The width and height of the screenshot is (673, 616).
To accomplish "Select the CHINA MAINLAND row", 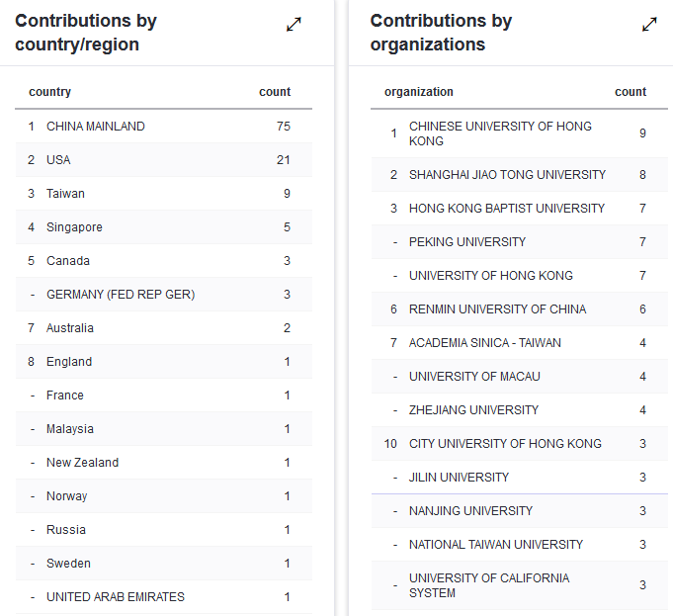I will [96, 127].
